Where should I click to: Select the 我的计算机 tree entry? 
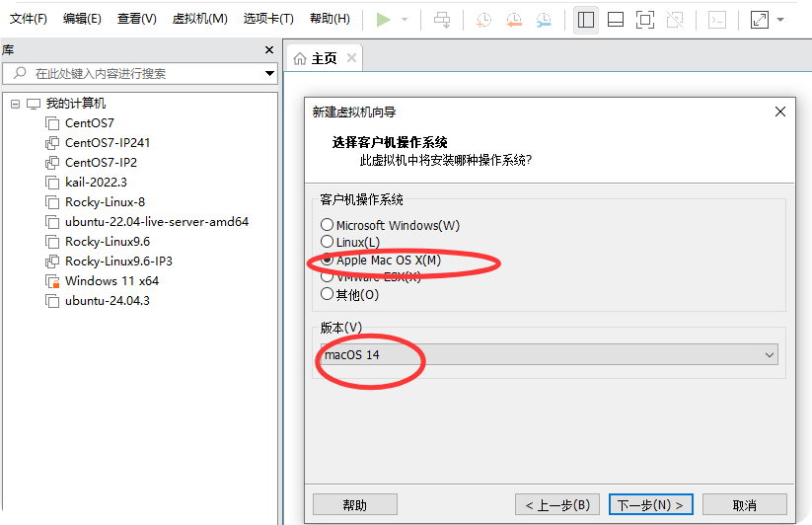76,104
